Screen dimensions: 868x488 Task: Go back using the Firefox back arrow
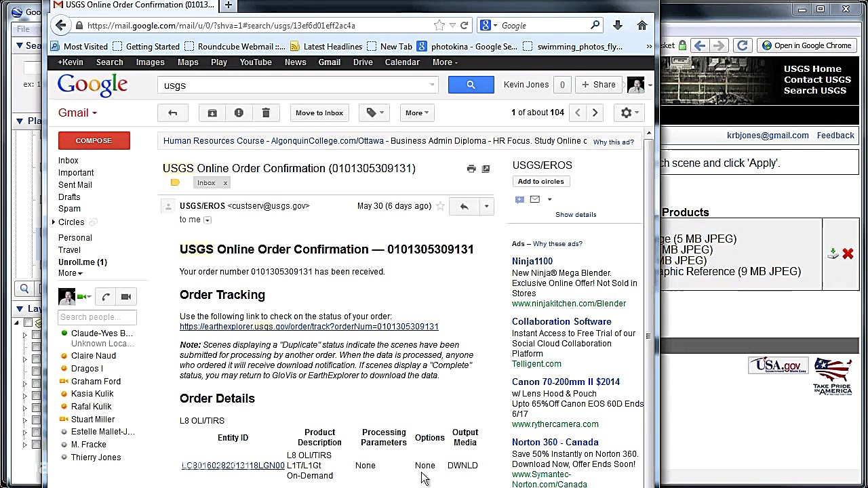coord(61,26)
